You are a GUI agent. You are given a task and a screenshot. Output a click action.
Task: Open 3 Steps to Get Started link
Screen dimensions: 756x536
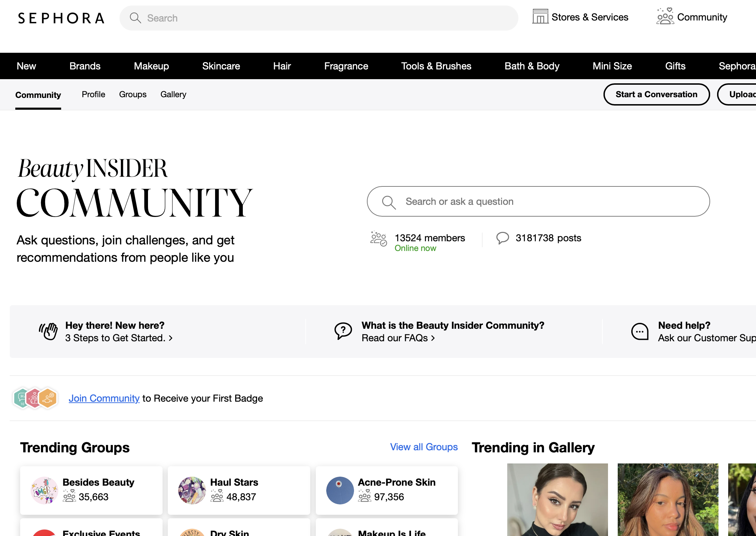pyautogui.click(x=119, y=338)
